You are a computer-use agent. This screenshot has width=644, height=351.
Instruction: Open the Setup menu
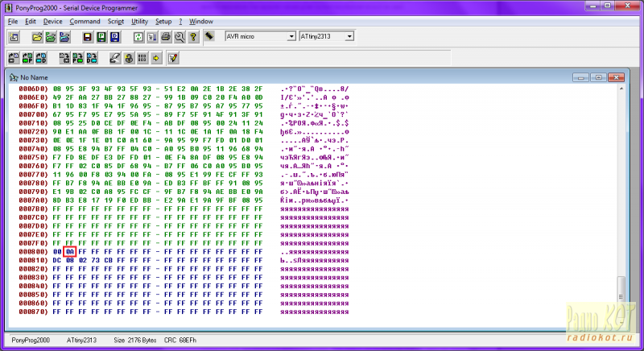point(163,21)
